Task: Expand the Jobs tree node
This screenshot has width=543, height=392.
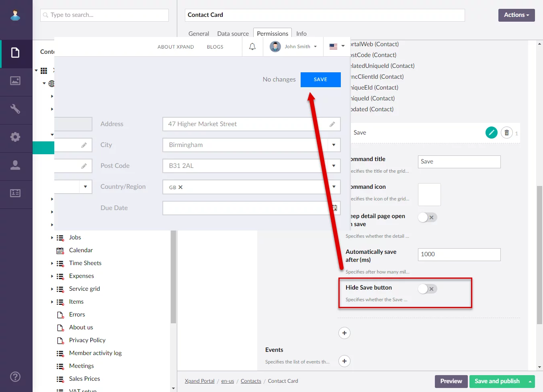Action: coord(52,238)
